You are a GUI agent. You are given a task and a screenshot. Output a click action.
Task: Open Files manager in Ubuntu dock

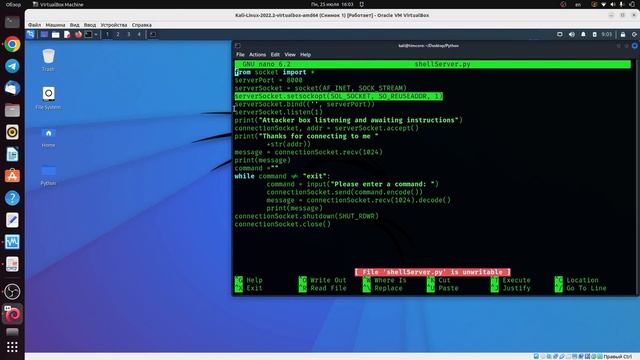click(12, 110)
